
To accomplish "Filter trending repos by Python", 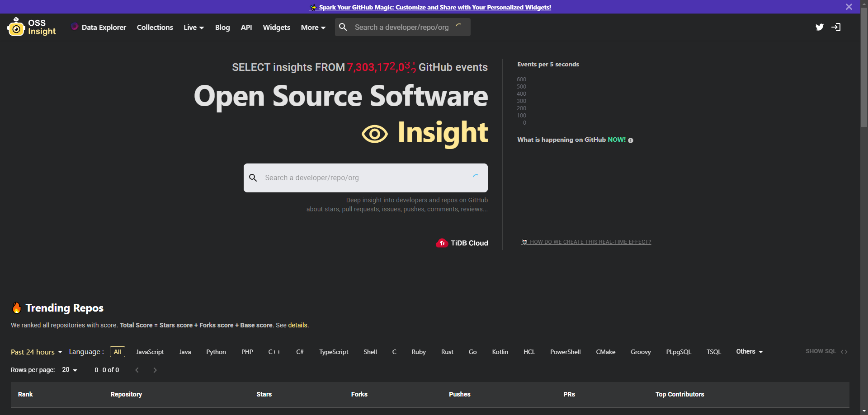I will click(216, 352).
